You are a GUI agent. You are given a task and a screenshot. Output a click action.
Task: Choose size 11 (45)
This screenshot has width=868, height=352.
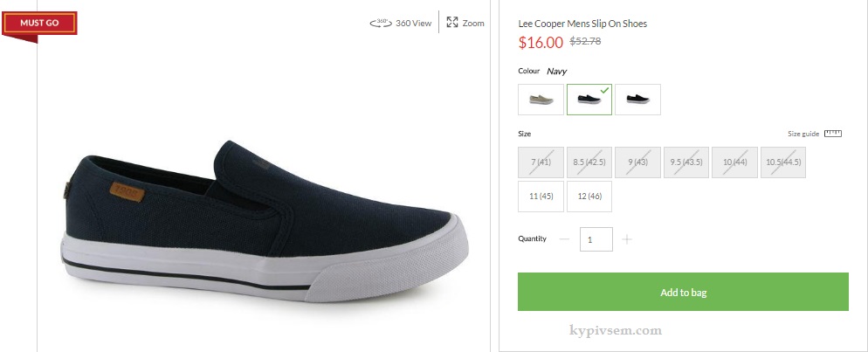[541, 197]
